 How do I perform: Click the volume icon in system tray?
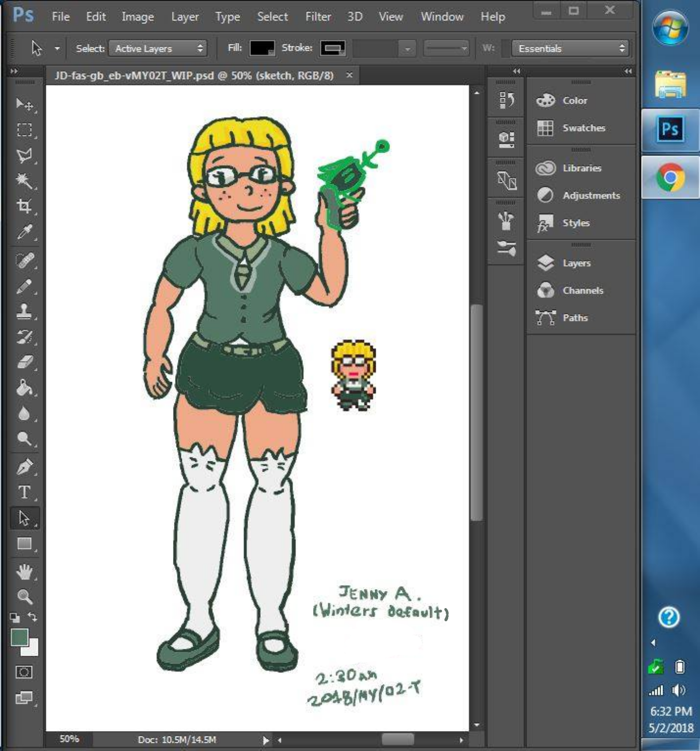[679, 690]
